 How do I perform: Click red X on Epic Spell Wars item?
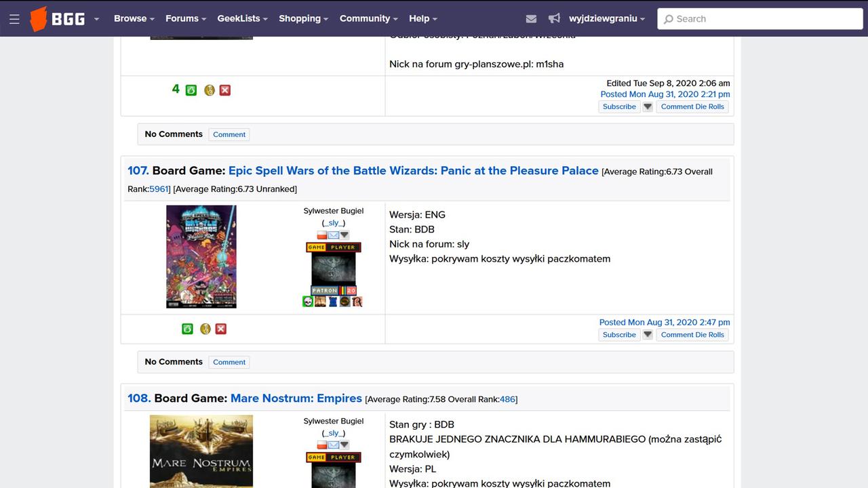pos(221,329)
